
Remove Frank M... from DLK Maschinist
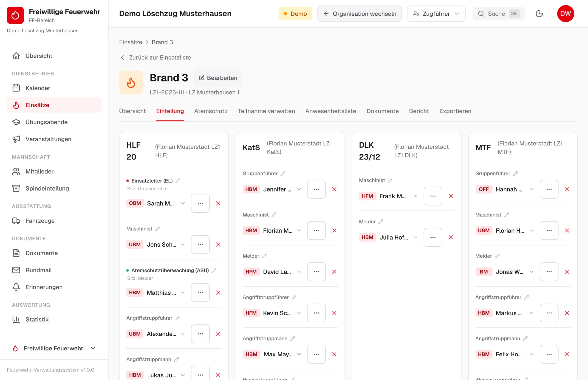pyautogui.click(x=451, y=196)
